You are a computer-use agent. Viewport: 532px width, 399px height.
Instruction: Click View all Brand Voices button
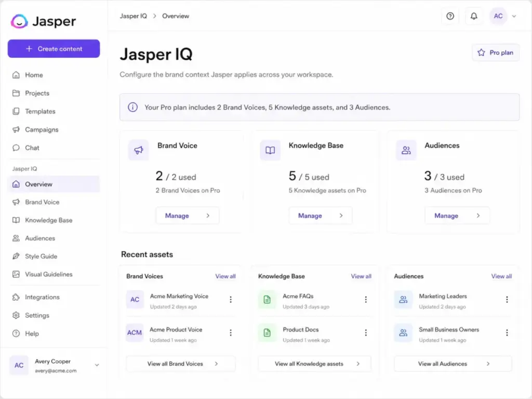click(x=181, y=364)
